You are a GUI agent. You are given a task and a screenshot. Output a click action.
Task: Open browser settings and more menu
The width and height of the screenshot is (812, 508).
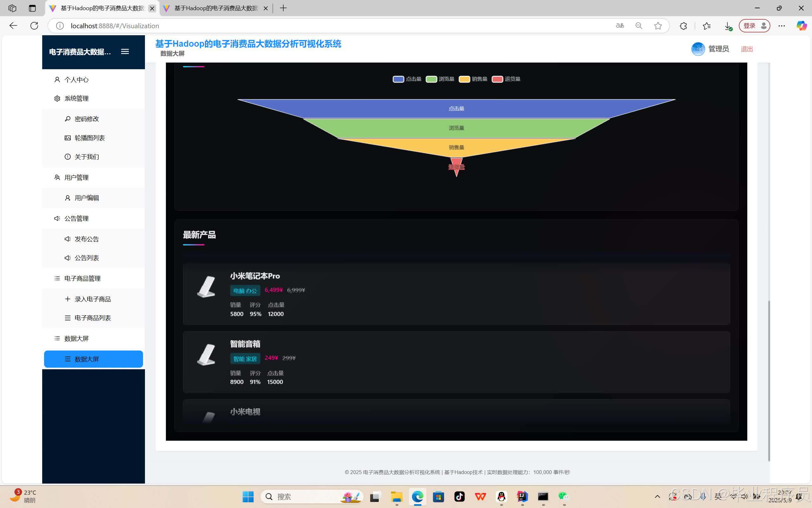[782, 26]
